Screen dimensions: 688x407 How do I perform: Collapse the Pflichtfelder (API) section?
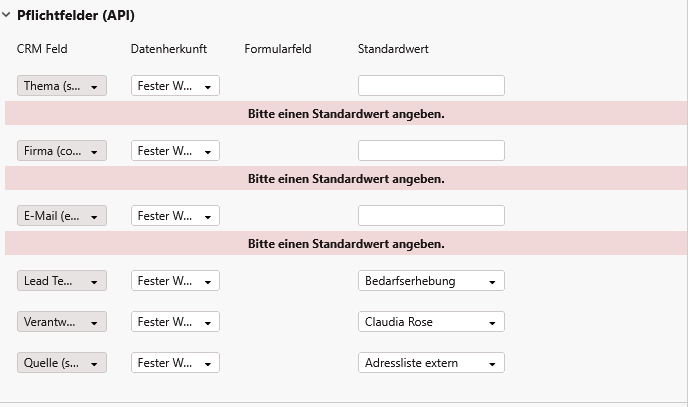(x=7, y=15)
